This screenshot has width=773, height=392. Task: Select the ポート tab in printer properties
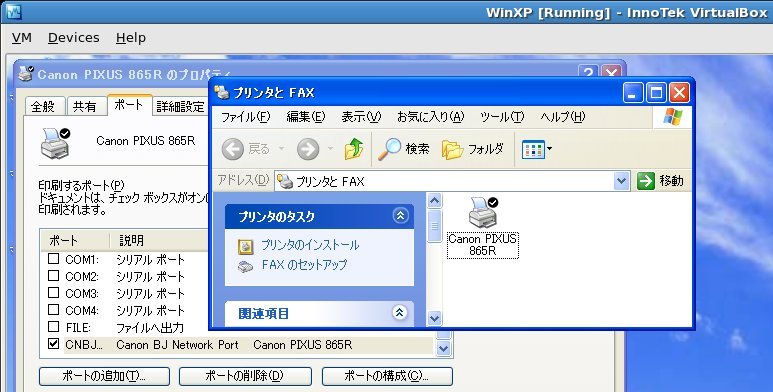click(129, 105)
